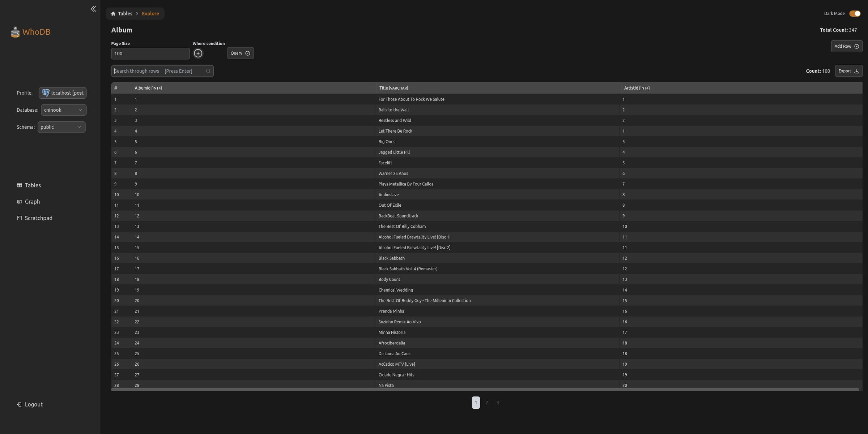Collapse the sidebar with double chevron
The height and width of the screenshot is (434, 868).
(x=93, y=8)
